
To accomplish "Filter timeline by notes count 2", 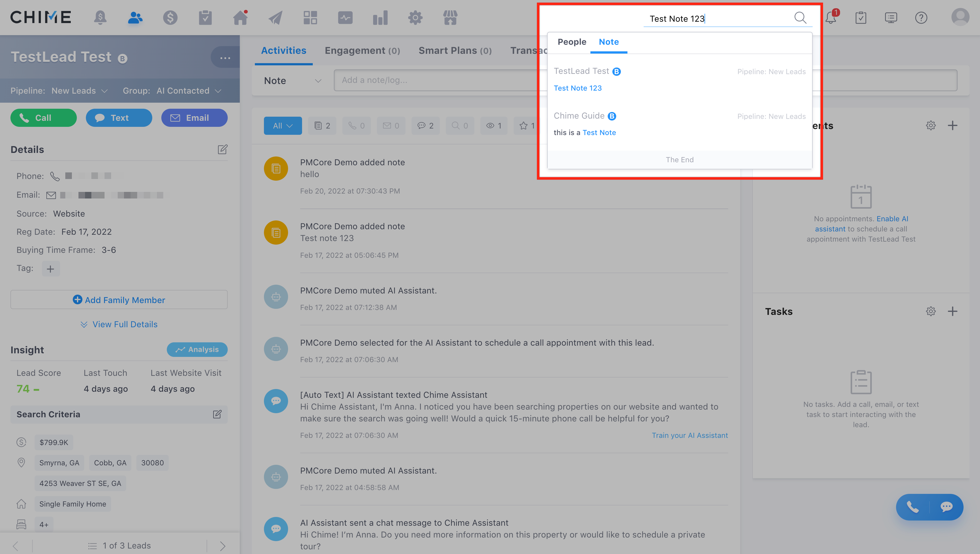I will click(x=322, y=126).
